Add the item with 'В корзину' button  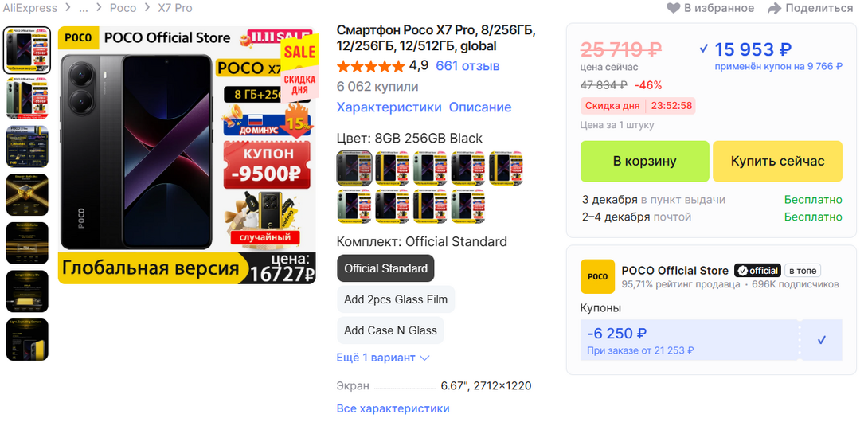click(644, 161)
